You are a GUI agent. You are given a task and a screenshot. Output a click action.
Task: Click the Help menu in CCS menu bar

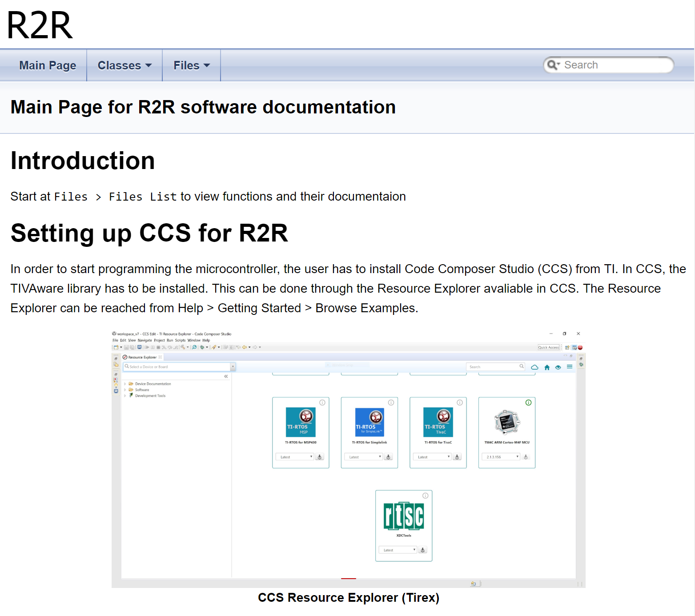point(206,340)
